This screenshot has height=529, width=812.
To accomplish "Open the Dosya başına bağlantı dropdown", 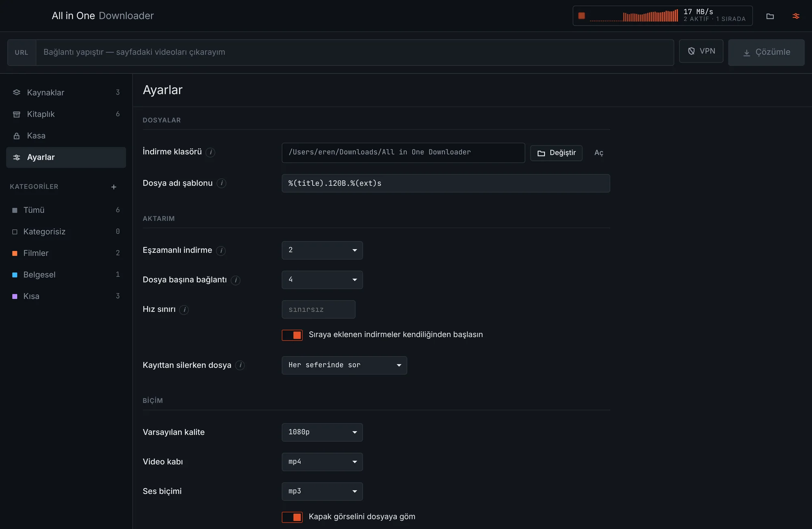I will click(x=322, y=280).
